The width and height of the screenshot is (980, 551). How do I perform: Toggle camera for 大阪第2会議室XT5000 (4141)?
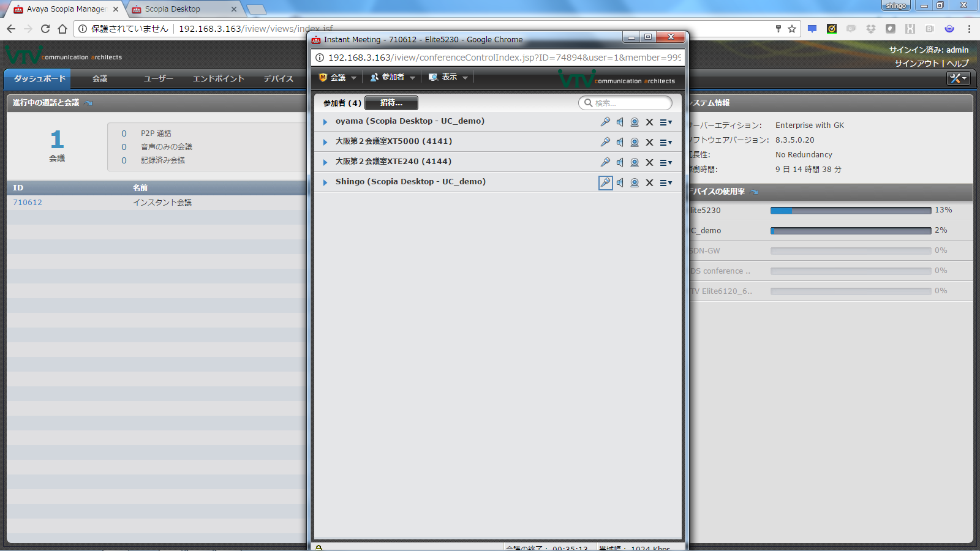click(635, 142)
